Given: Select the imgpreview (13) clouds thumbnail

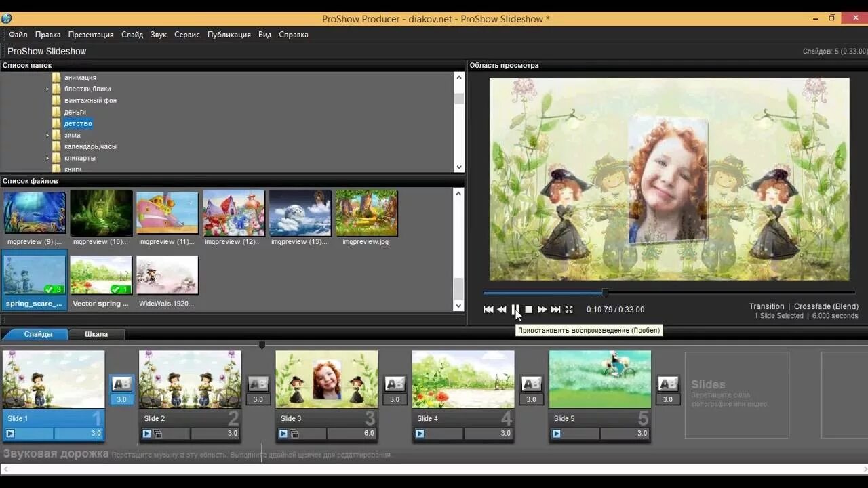Looking at the screenshot, I should [300, 213].
